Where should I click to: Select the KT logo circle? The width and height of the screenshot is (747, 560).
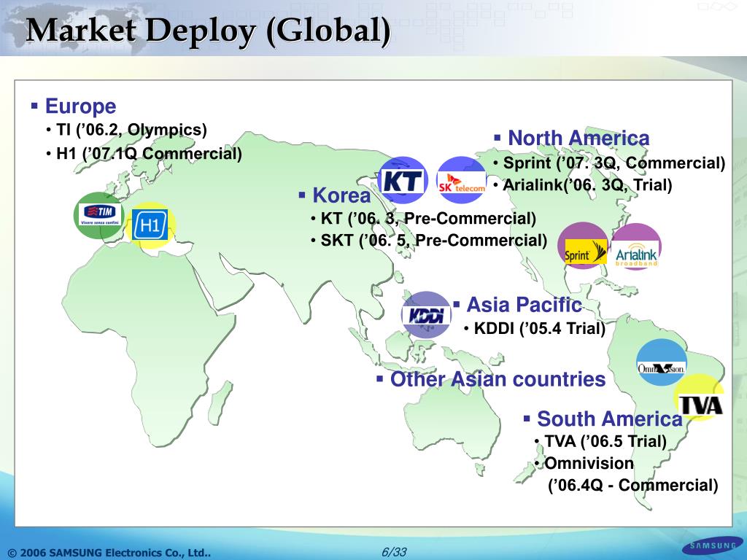403,181
